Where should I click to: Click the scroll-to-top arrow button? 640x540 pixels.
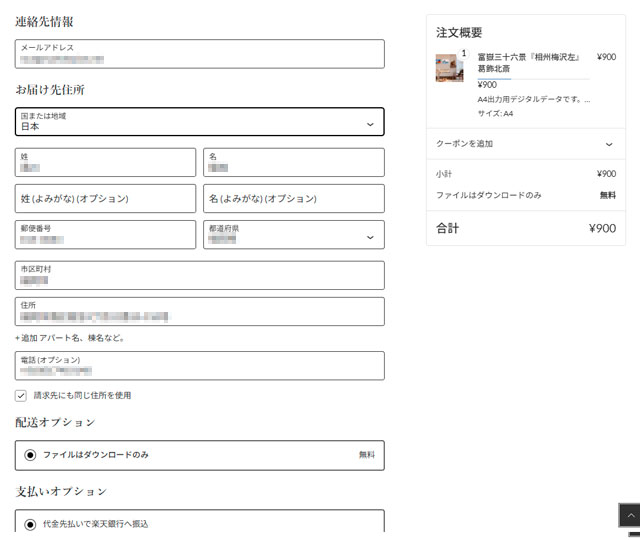[629, 515]
